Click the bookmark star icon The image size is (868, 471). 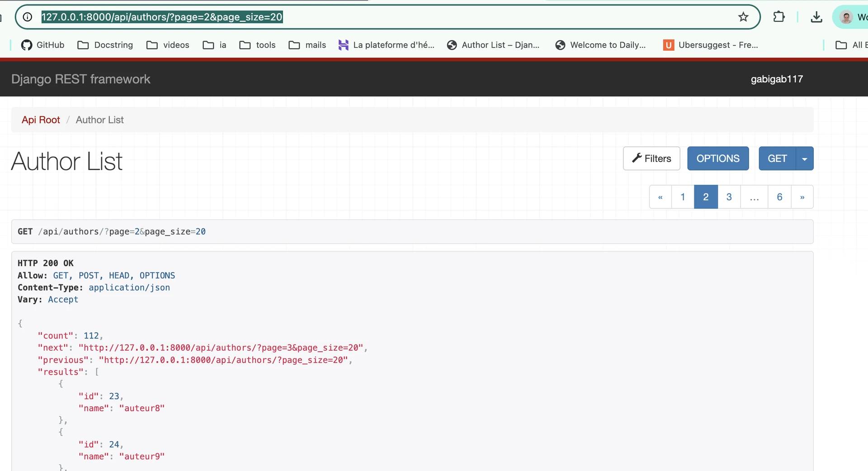[x=743, y=17]
